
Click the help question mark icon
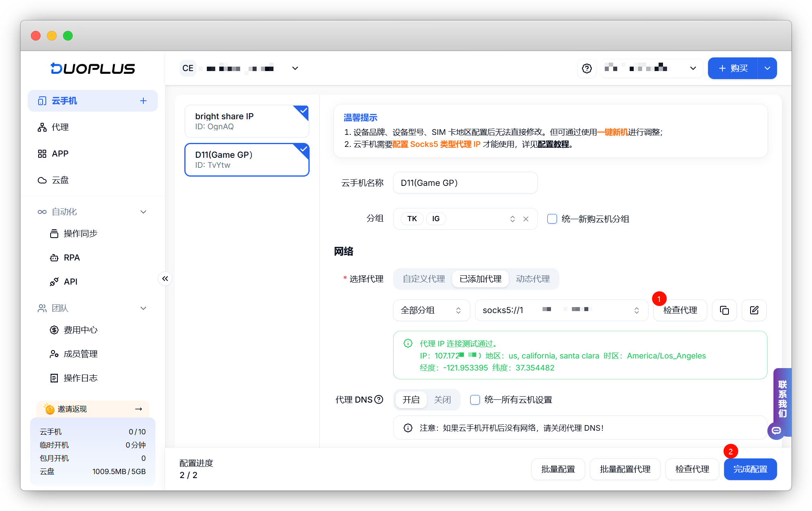tap(587, 69)
